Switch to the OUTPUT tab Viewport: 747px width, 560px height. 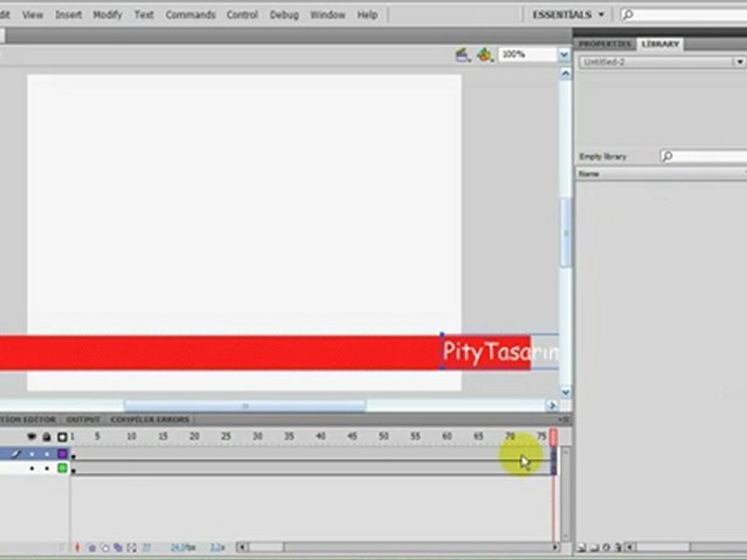(x=83, y=419)
